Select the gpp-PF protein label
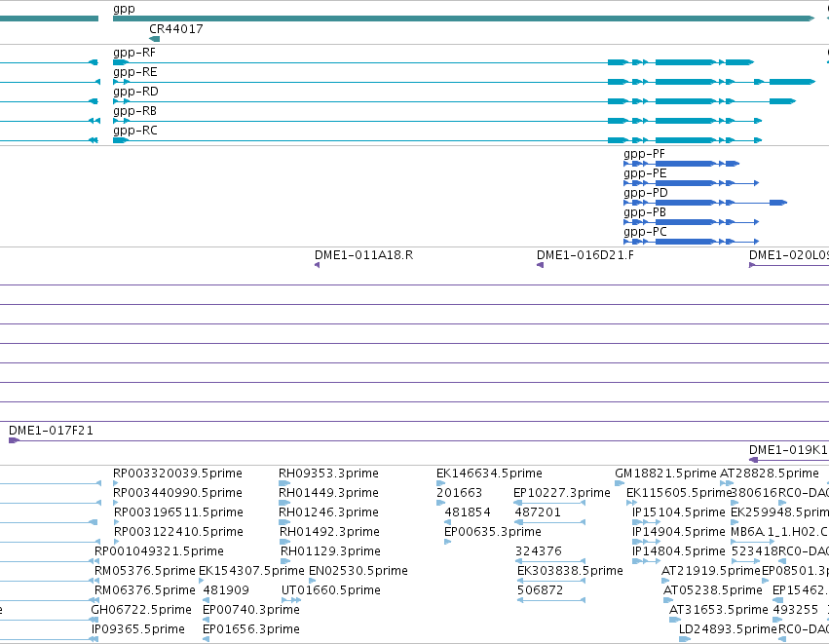829x644 pixels. (645, 154)
